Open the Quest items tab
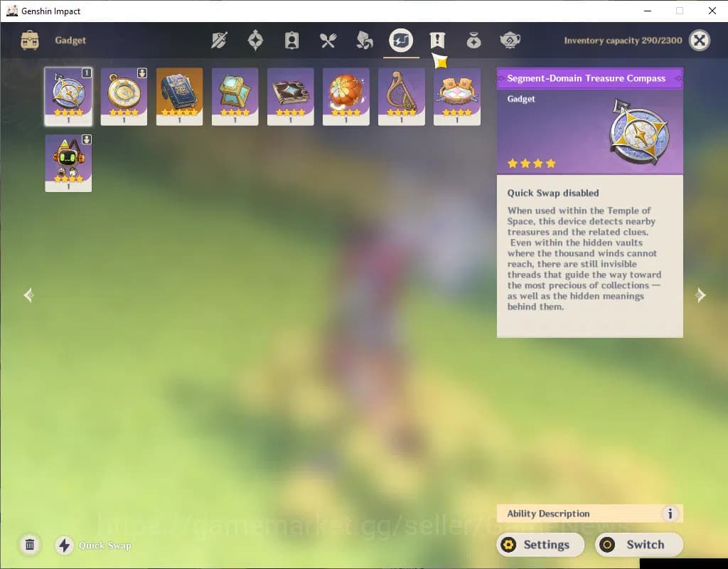 [437, 41]
